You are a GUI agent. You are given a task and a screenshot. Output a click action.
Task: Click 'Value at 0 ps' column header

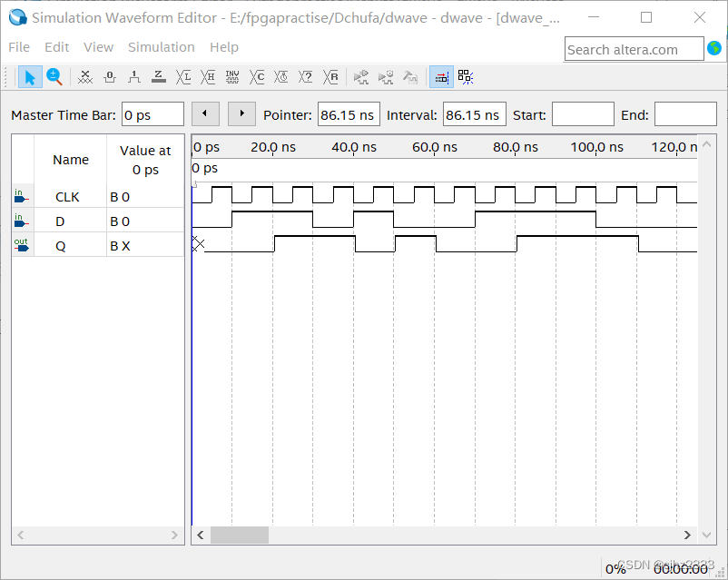point(145,160)
